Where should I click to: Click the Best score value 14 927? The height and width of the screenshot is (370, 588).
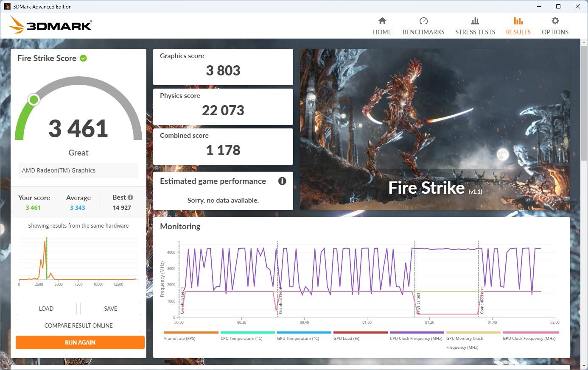tap(122, 208)
